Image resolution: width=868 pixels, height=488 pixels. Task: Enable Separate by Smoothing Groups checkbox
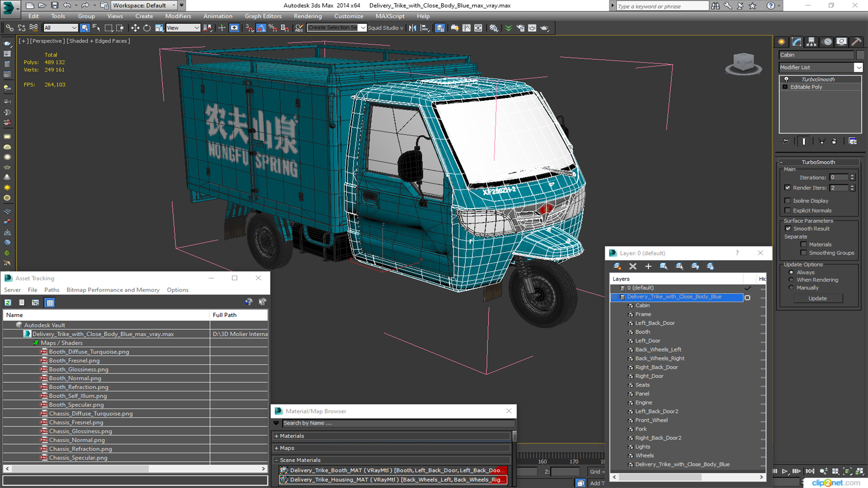803,253
